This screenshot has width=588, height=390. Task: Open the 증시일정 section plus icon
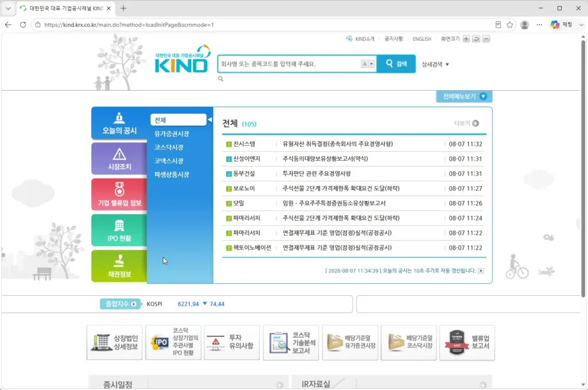(280, 385)
